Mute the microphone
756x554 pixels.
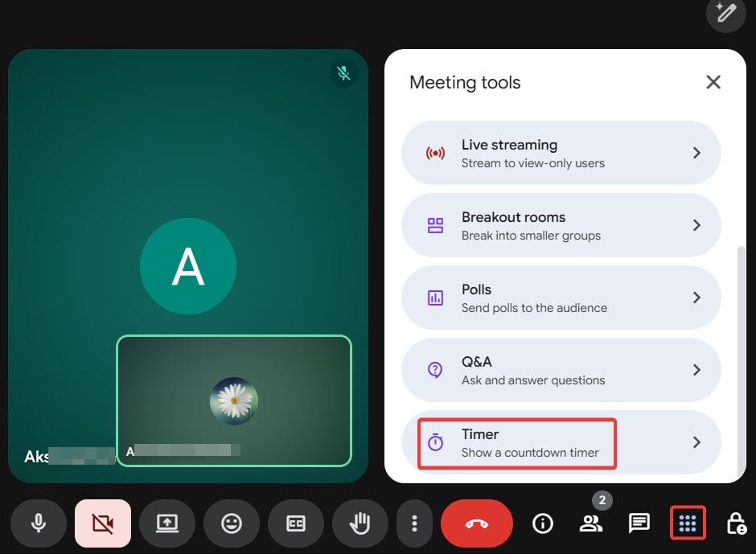pos(39,523)
